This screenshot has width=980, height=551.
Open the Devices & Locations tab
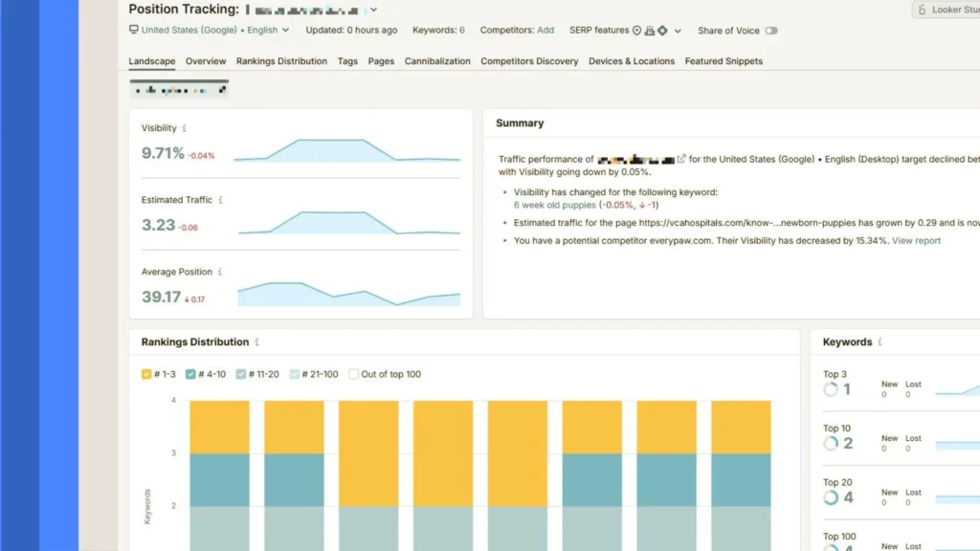[x=632, y=61]
